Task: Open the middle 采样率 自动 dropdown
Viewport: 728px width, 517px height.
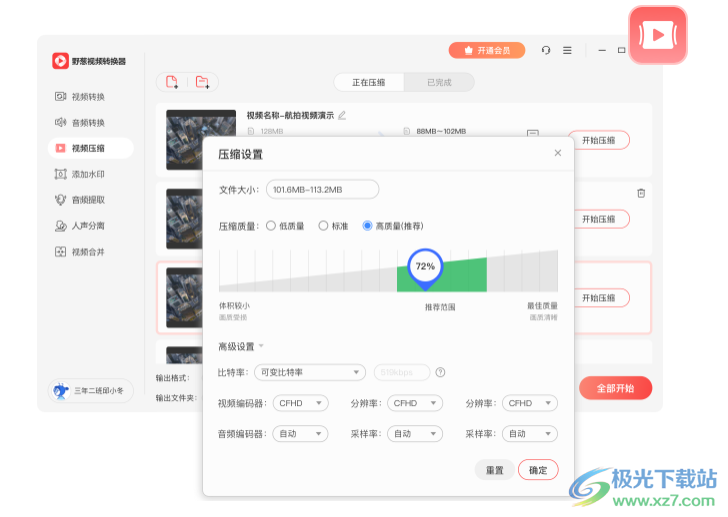Action: click(415, 433)
